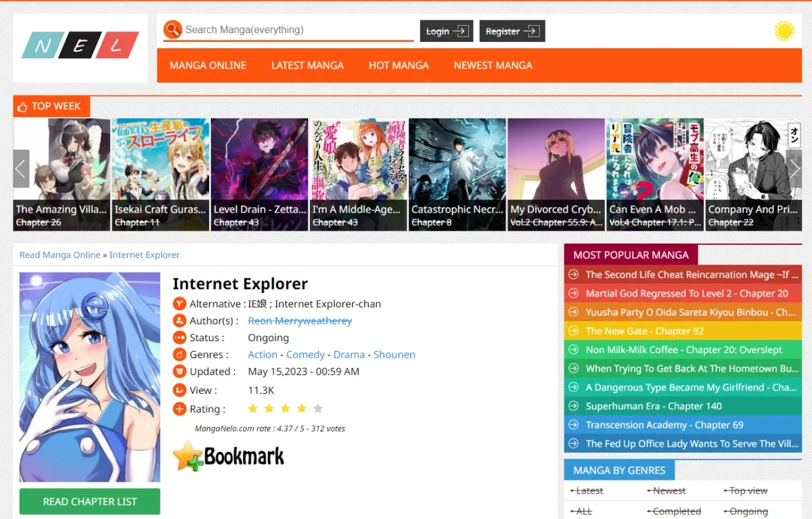Open the LATEST MANGA menu
Screen dimensions: 812x519
click(307, 66)
